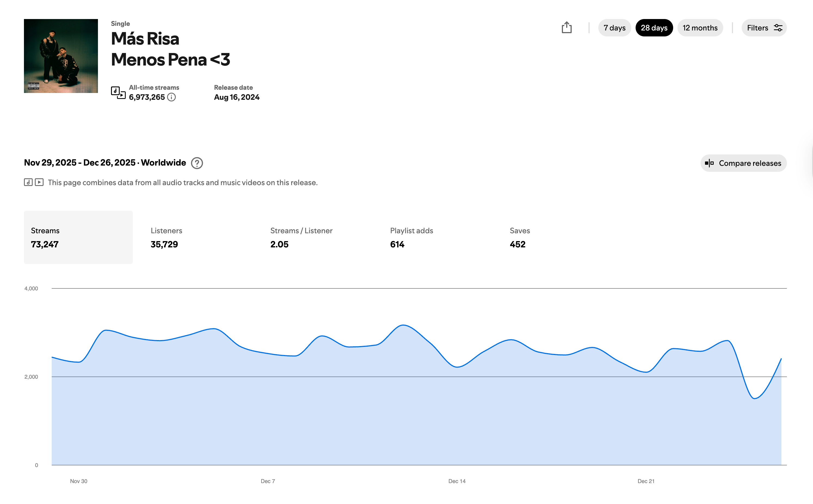Click the filters sliders icon
Viewport: 813px width, 504px height.
[778, 28]
